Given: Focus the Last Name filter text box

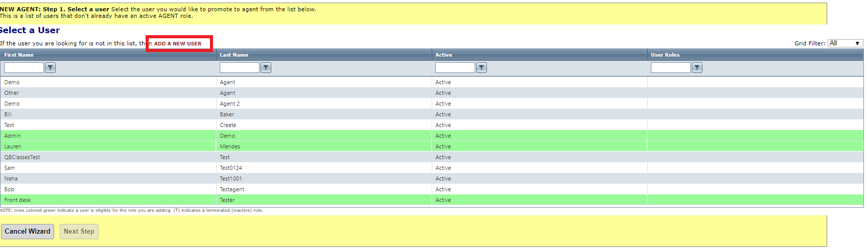Looking at the screenshot, I should tap(240, 67).
